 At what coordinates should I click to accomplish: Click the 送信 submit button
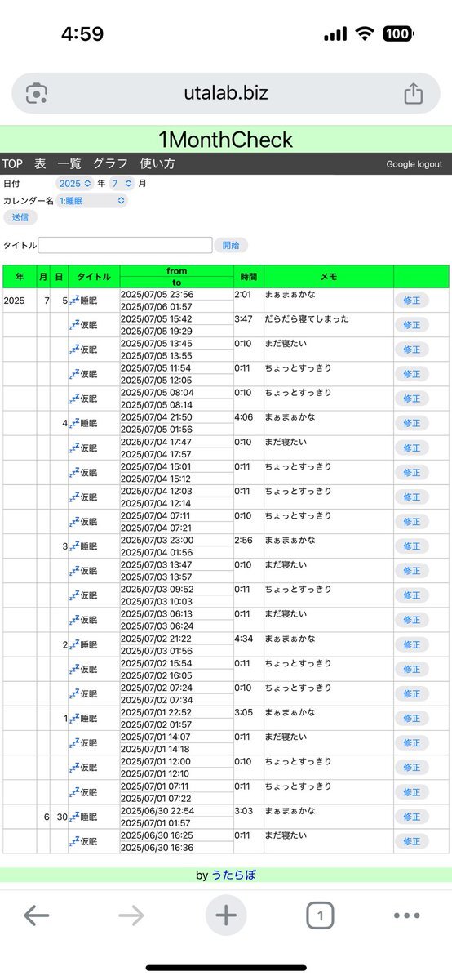tap(20, 217)
